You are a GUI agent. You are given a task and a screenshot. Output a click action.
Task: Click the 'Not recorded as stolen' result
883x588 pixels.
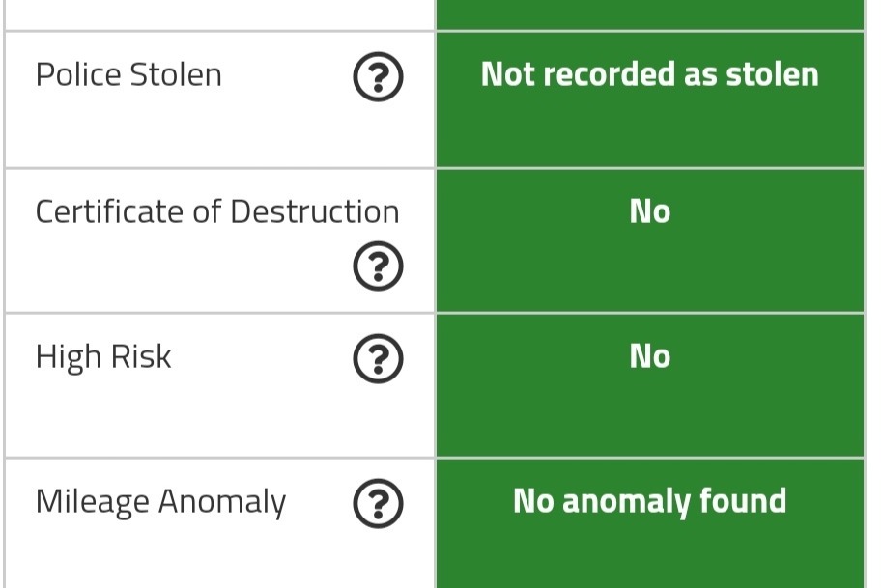click(650, 74)
